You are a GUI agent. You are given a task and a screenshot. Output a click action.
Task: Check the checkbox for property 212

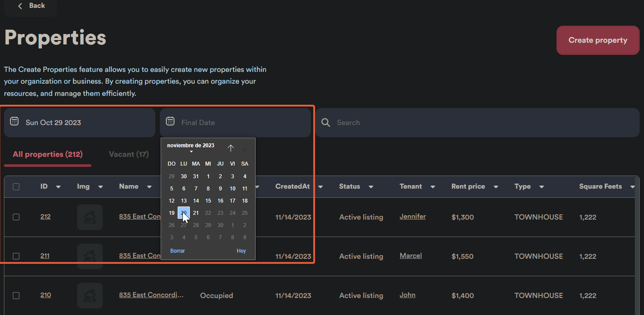[x=16, y=217]
